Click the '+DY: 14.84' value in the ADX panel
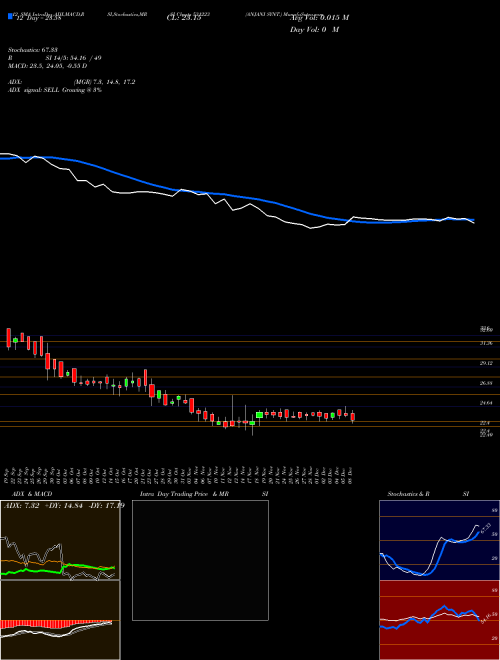This screenshot has width=500, height=660. click(x=63, y=506)
